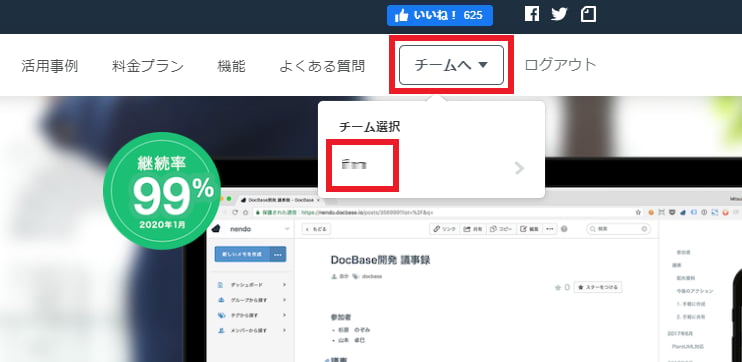Click the チーム選択 heading text
The image size is (742, 362).
(370, 127)
